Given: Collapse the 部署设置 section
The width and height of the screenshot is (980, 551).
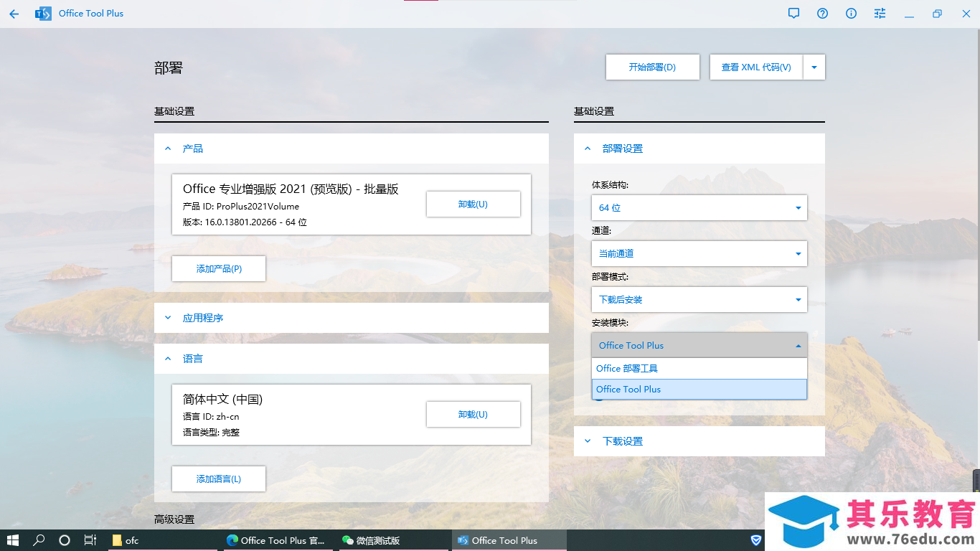Looking at the screenshot, I should tap(699, 149).
